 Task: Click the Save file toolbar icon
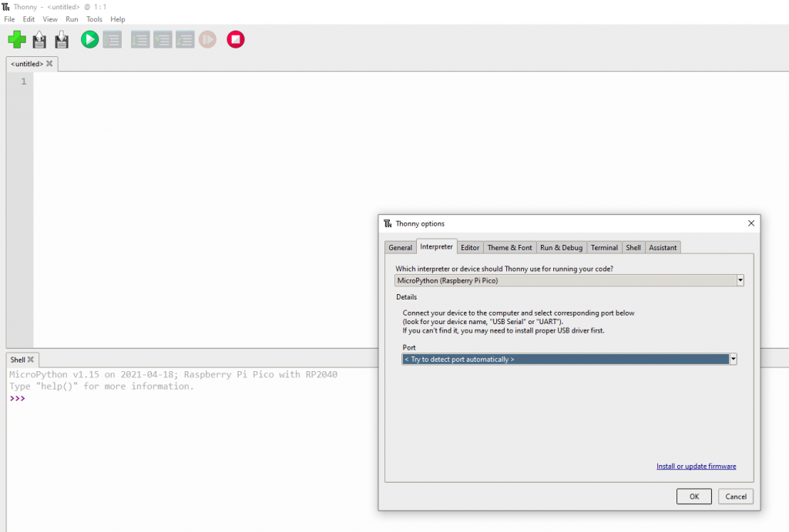pos(62,39)
